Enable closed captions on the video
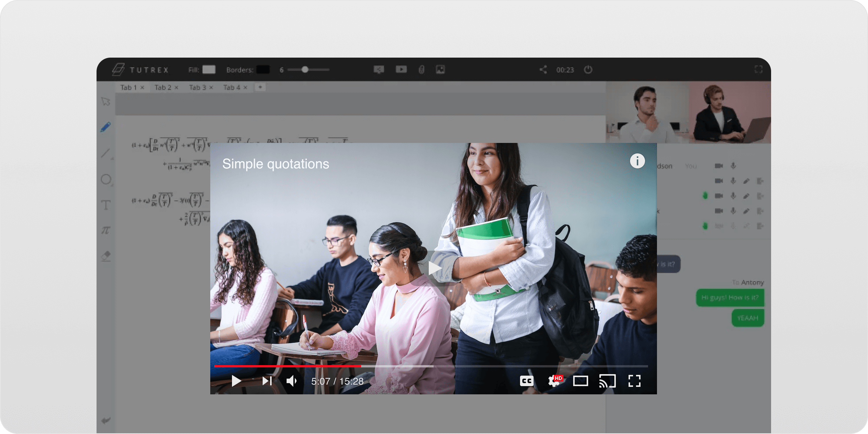The image size is (868, 434). 526,380
